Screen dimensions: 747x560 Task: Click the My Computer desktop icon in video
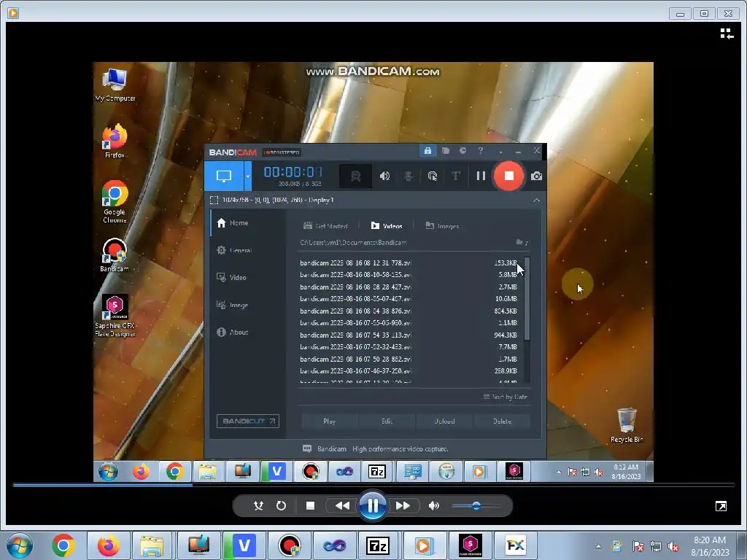click(x=115, y=85)
